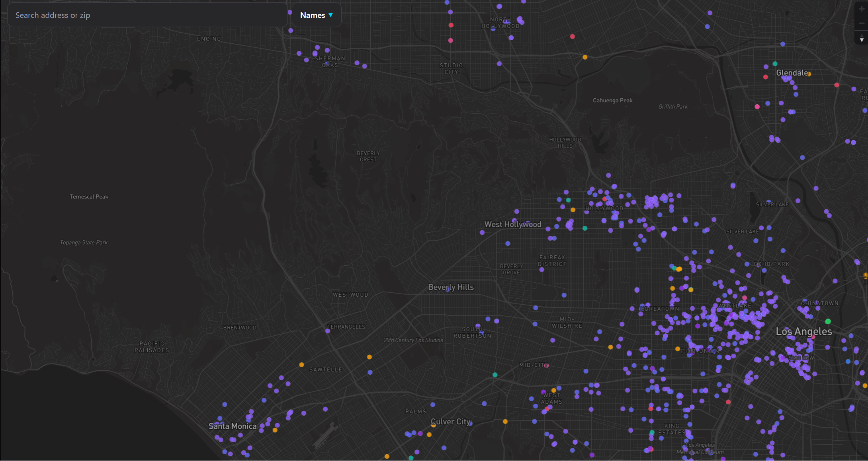Select light blue marker east of Skid Row

(848, 362)
